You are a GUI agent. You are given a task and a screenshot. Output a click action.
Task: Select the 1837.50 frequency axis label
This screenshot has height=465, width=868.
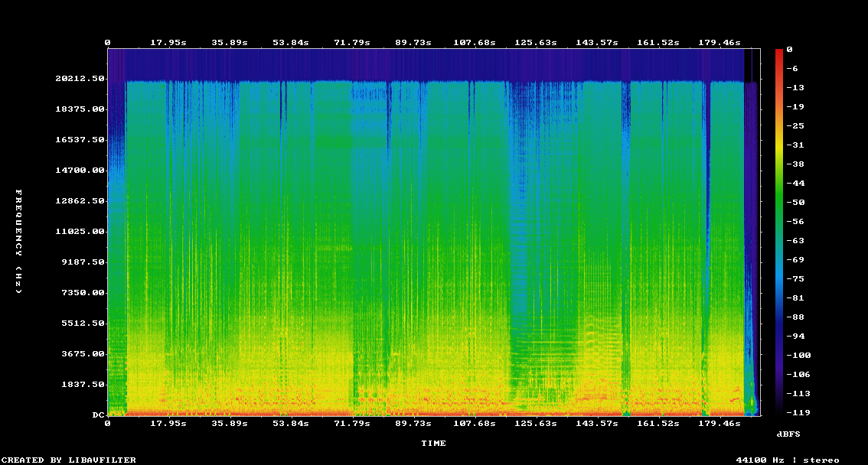point(80,385)
